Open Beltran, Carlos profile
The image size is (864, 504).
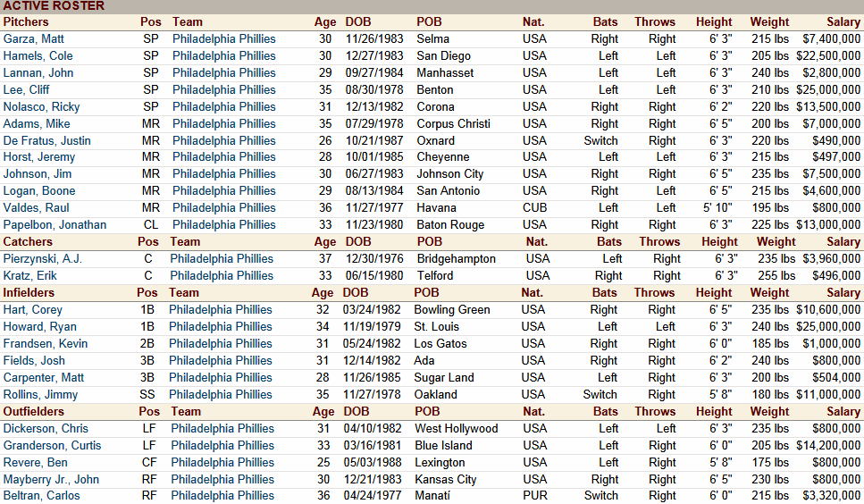pyautogui.click(x=41, y=496)
